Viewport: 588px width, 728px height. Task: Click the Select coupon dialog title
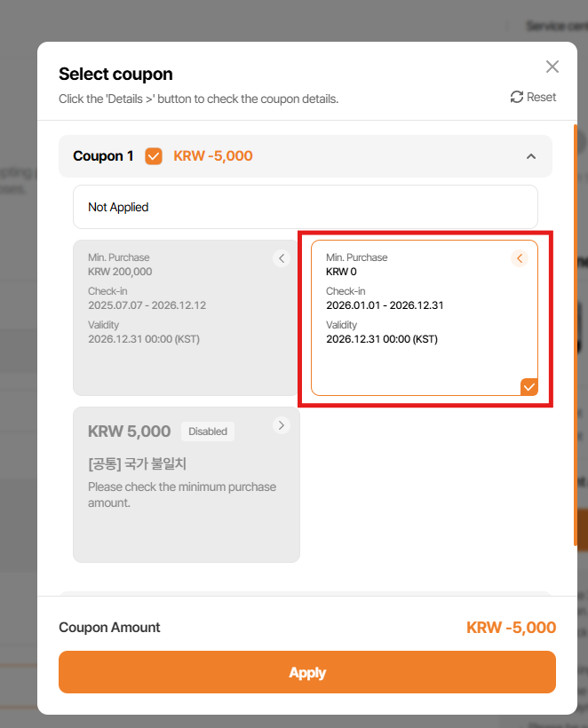pyautogui.click(x=115, y=74)
